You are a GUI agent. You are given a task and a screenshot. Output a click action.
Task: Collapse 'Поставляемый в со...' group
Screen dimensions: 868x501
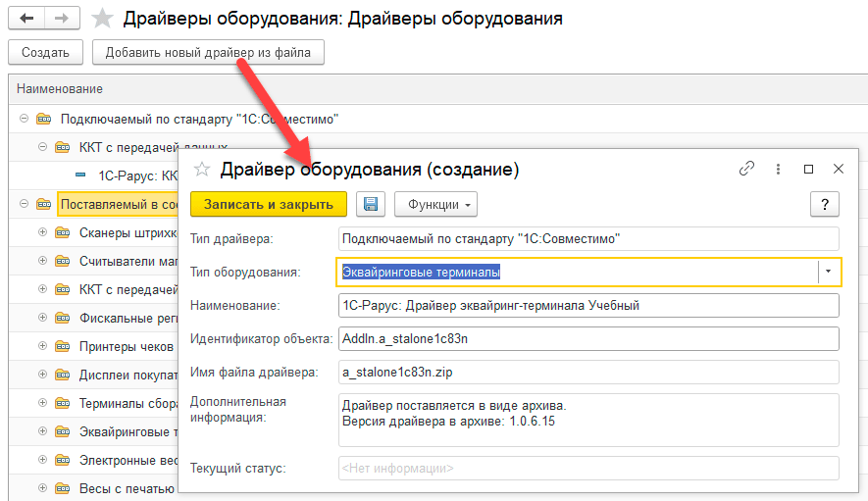pos(24,204)
